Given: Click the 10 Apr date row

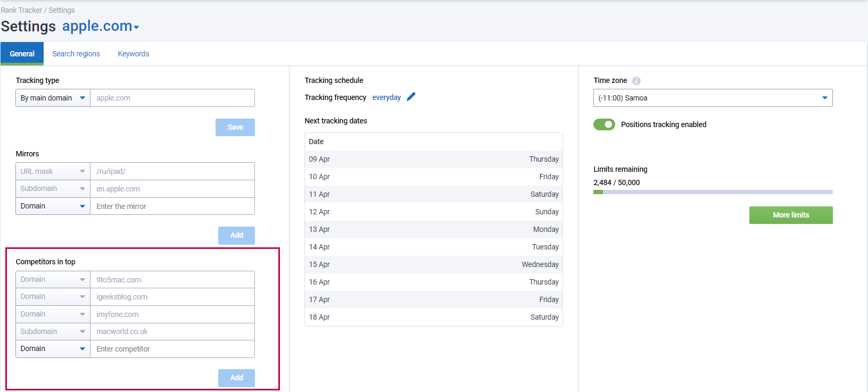Looking at the screenshot, I should point(434,177).
